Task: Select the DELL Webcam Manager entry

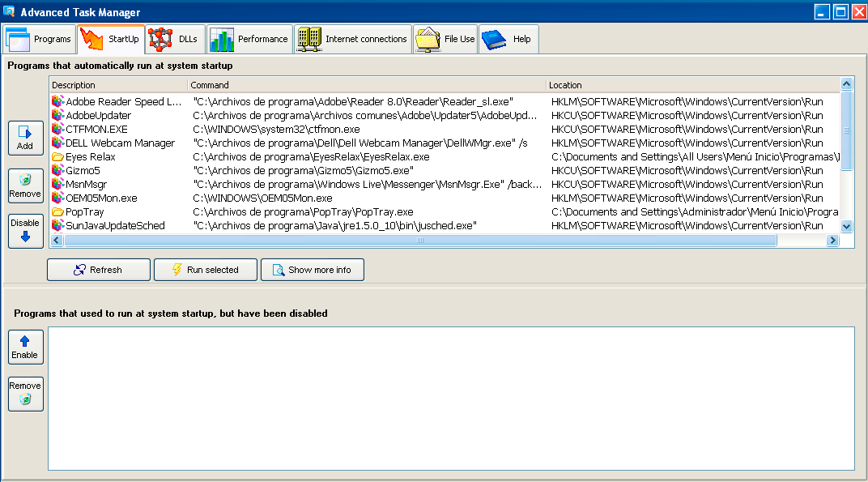Action: [x=120, y=143]
